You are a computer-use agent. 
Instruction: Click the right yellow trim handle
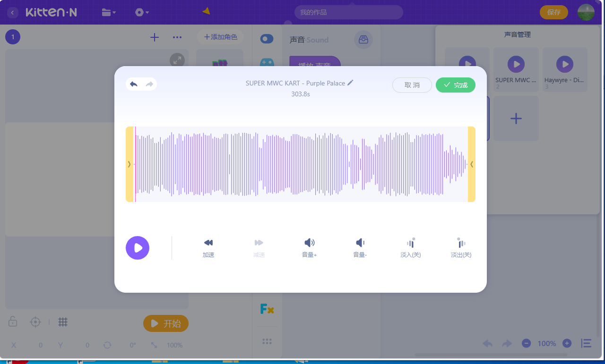(x=472, y=164)
